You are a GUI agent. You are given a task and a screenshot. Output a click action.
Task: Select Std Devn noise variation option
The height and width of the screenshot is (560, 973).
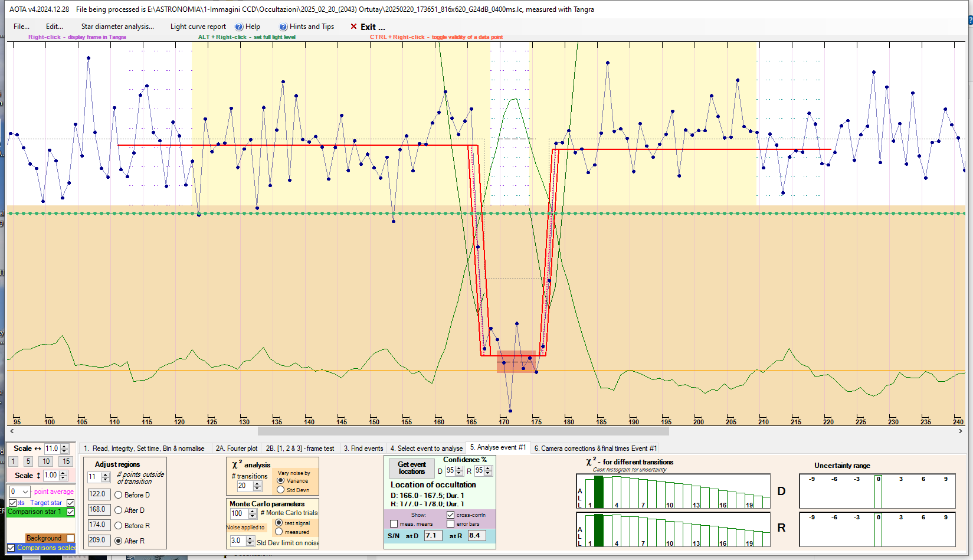tap(281, 490)
